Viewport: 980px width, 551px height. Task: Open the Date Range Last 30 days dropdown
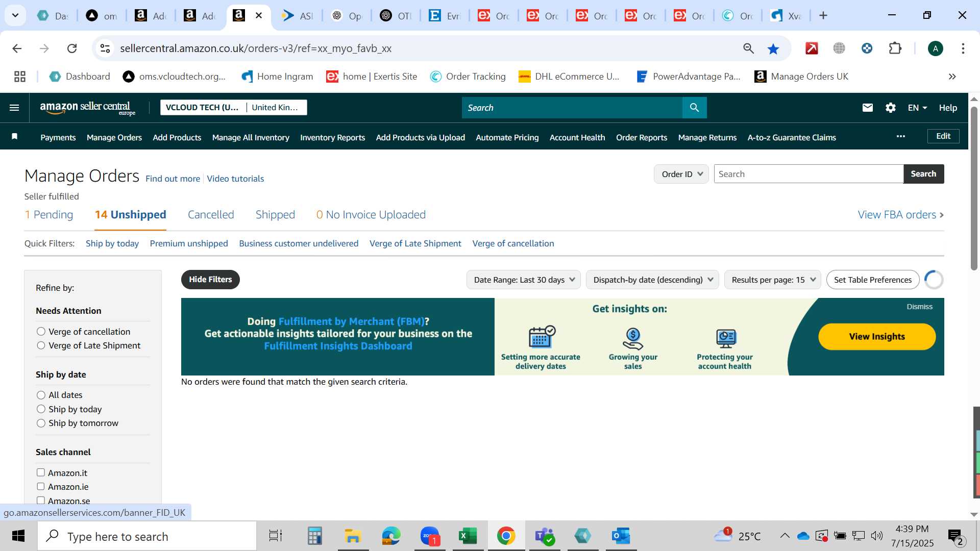pyautogui.click(x=523, y=280)
